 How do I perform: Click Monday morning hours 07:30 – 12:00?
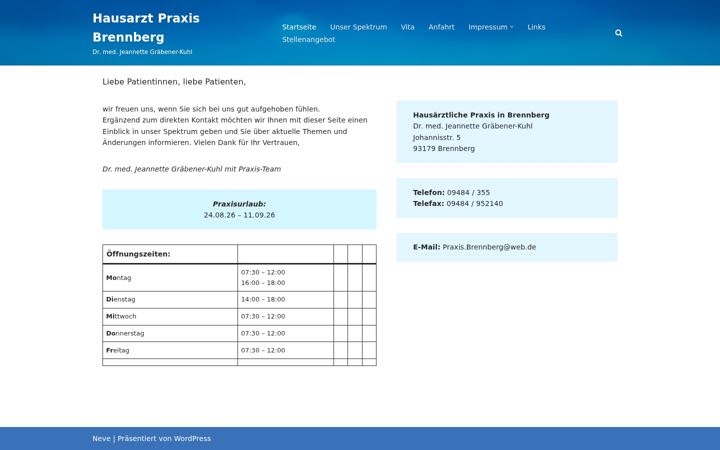coord(263,272)
